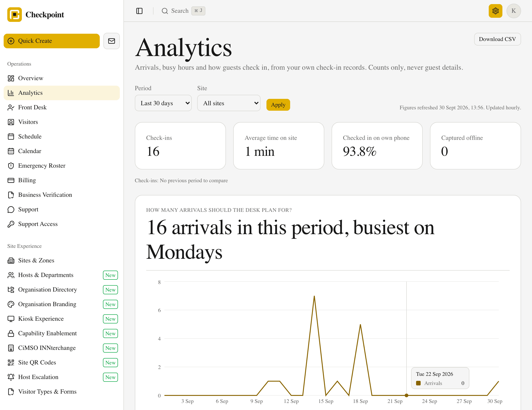Click the Site QR Codes icon
Screen dimensions: 532x410
[x=11, y=362]
